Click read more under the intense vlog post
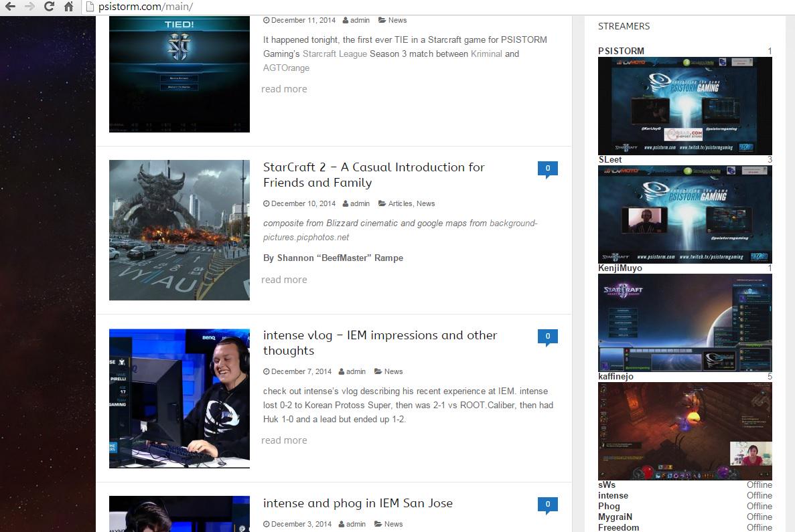This screenshot has width=795, height=532. pyautogui.click(x=284, y=440)
